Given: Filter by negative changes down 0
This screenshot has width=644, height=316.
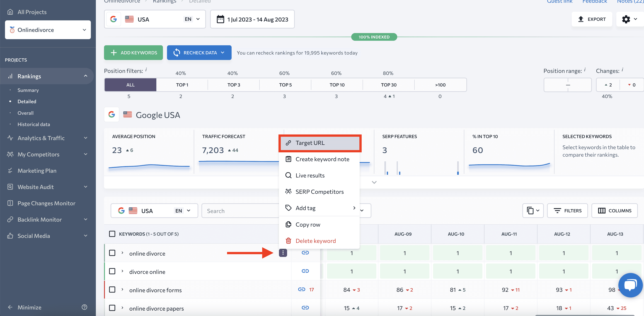Looking at the screenshot, I should point(632,85).
